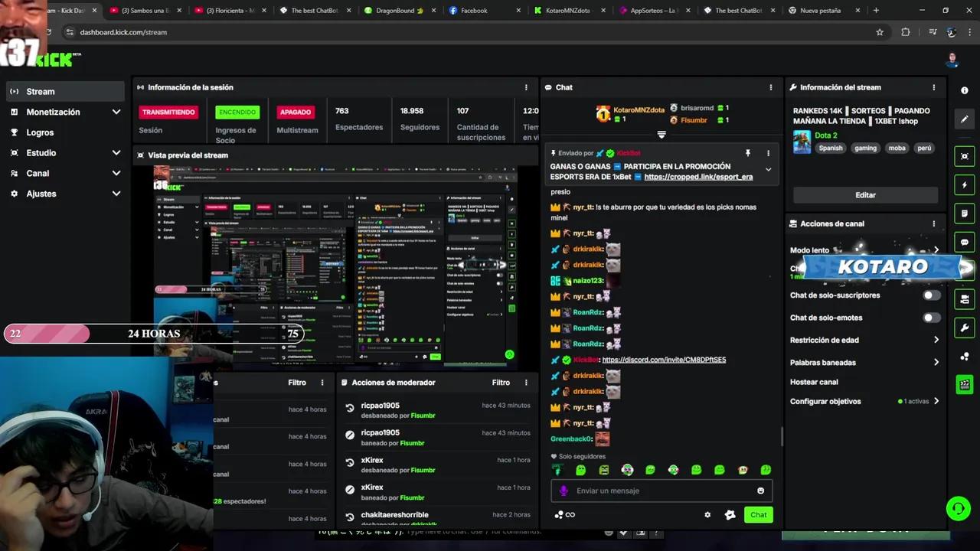The width and height of the screenshot is (980, 551).
Task: Click the focus frame icon in right toolbar
Action: coord(964,156)
